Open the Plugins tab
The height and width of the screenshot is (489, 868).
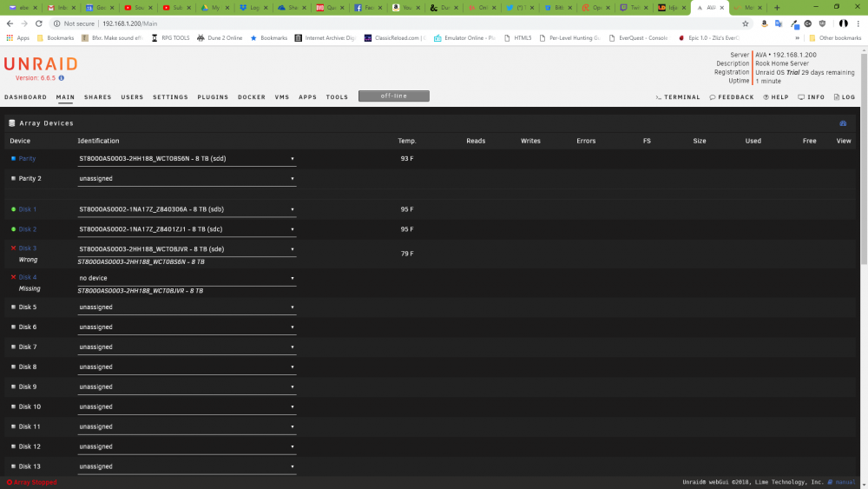coord(213,97)
